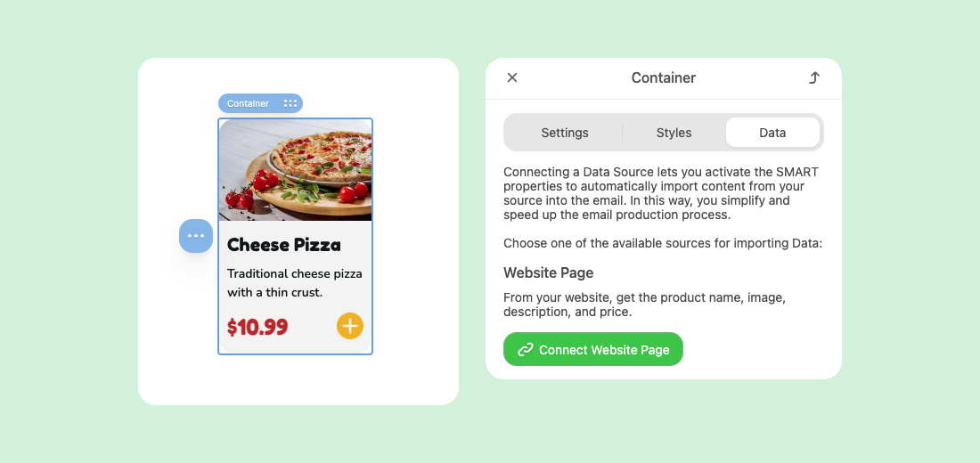Select the $10.99 price text
The image size is (980, 463).
coord(257,327)
